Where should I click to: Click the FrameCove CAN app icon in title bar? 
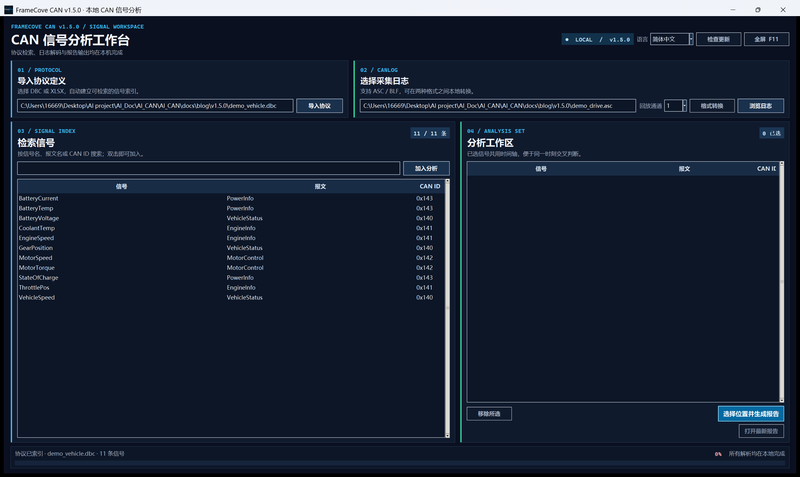coord(8,10)
